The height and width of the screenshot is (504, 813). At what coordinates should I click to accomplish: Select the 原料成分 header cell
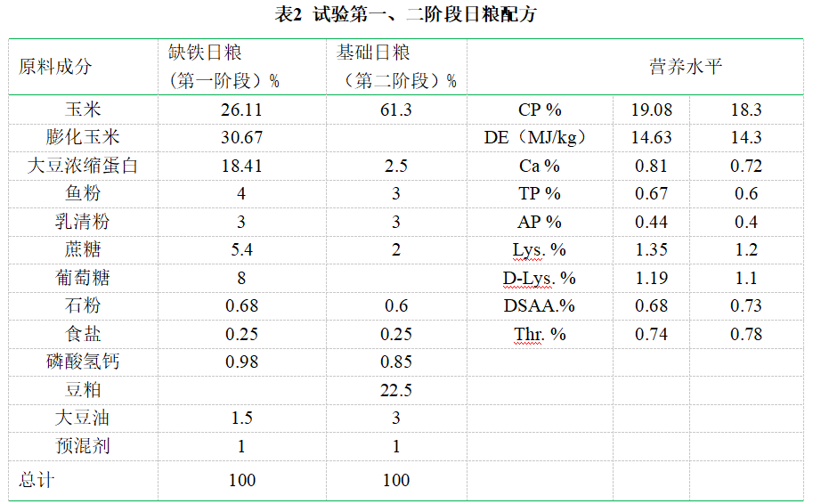pos(55,67)
